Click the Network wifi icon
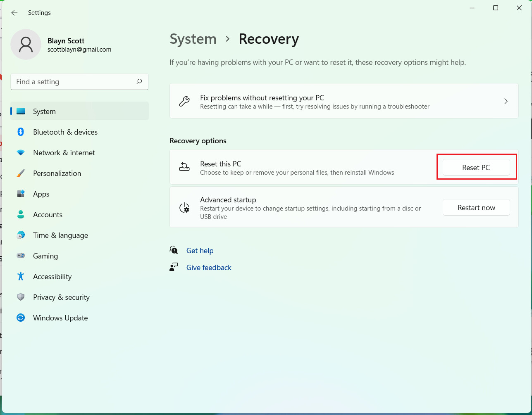 pos(21,152)
